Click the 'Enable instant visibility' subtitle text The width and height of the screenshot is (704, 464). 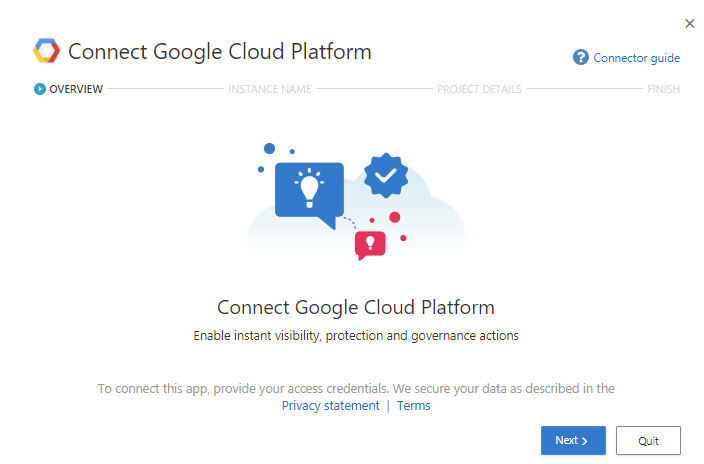(355, 336)
